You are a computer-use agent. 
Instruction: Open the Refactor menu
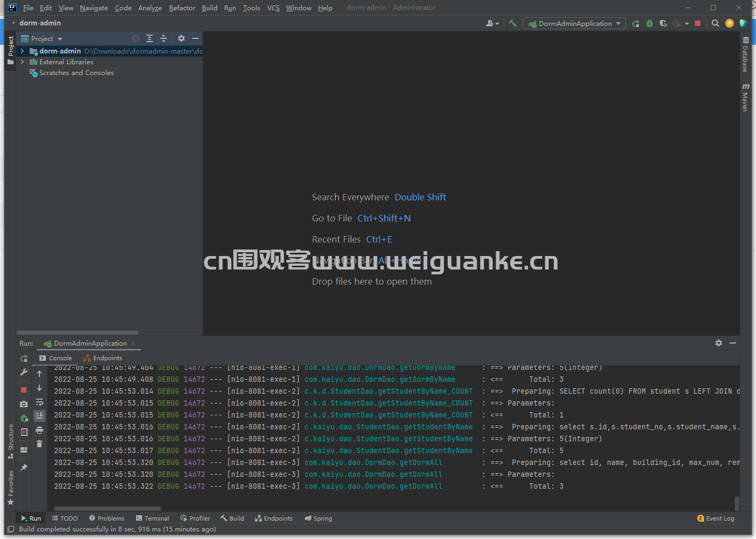pyautogui.click(x=182, y=8)
